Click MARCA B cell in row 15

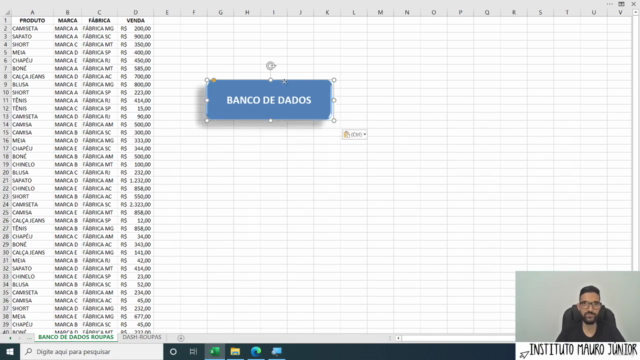67,133
